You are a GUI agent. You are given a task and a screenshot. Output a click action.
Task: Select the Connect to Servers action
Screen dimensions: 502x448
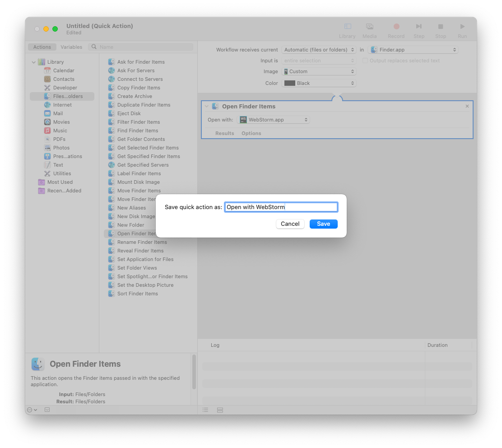click(x=140, y=79)
